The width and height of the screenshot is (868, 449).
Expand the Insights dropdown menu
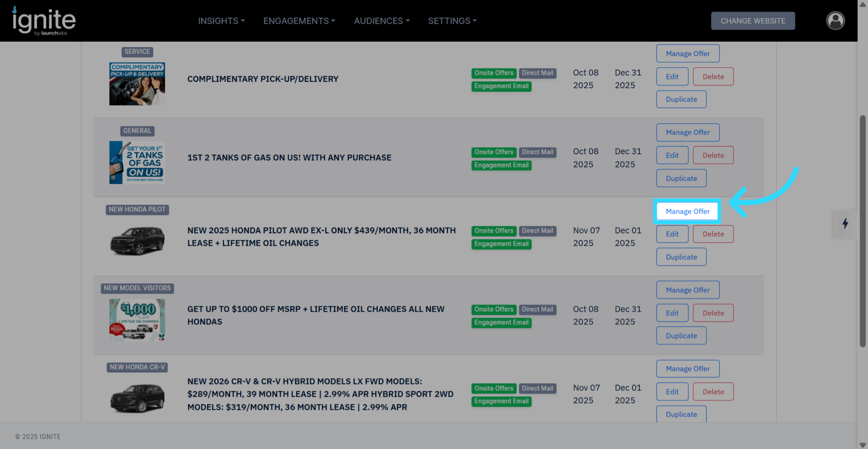click(221, 21)
